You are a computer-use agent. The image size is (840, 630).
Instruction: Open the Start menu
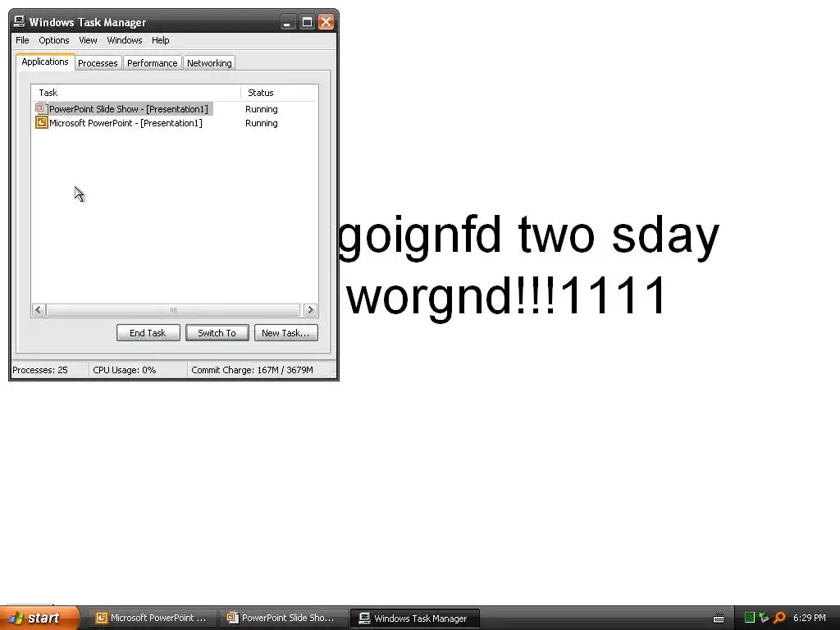point(40,618)
